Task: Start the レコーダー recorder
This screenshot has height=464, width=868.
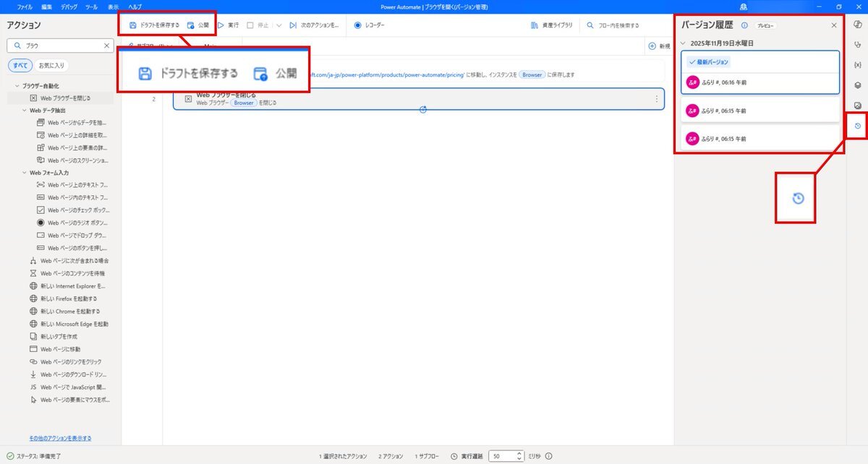Action: [x=369, y=25]
